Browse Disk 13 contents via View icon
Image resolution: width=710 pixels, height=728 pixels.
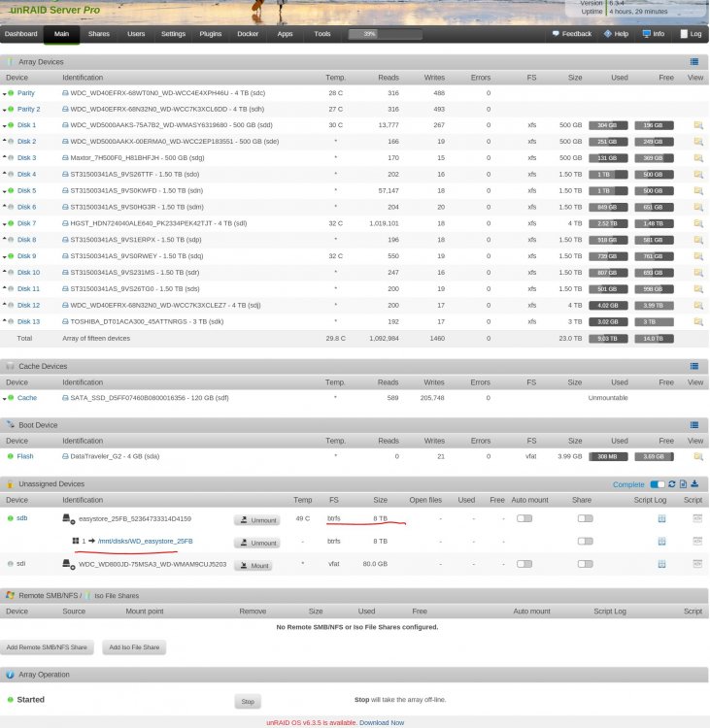tap(698, 321)
